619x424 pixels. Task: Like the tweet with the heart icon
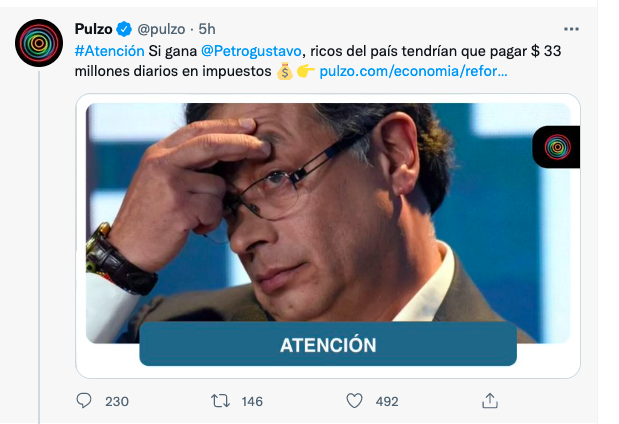pyautogui.click(x=355, y=401)
